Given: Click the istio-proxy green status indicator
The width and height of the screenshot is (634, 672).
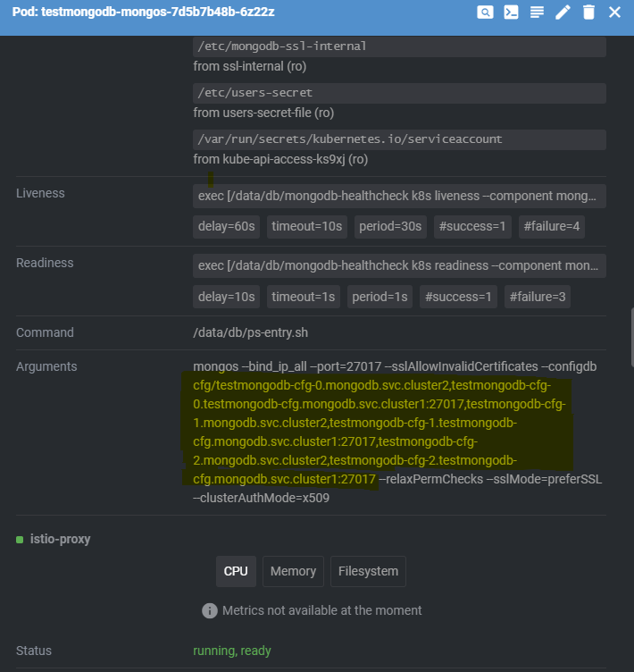Looking at the screenshot, I should click(20, 540).
